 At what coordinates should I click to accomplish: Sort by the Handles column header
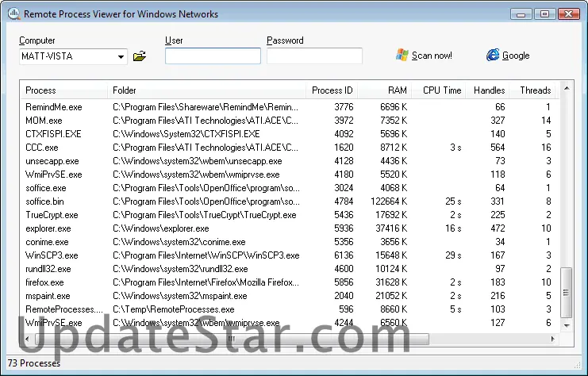click(x=487, y=90)
